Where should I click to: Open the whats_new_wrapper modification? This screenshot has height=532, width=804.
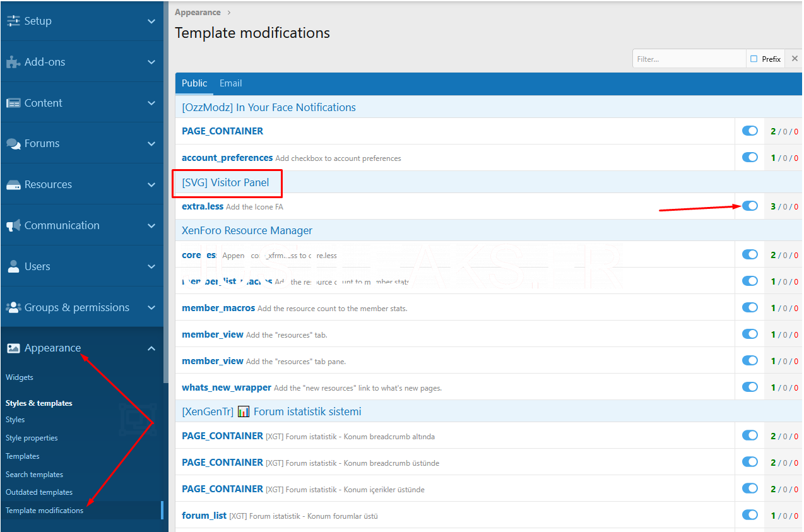click(x=227, y=387)
